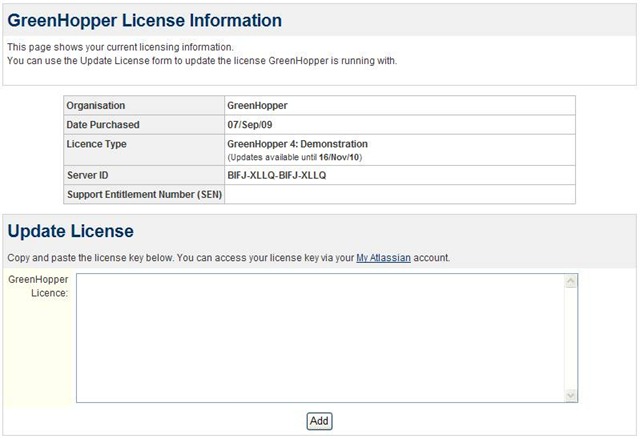The width and height of the screenshot is (640, 439).
Task: Click inside the GreenHopper Licence text area
Action: (320, 338)
